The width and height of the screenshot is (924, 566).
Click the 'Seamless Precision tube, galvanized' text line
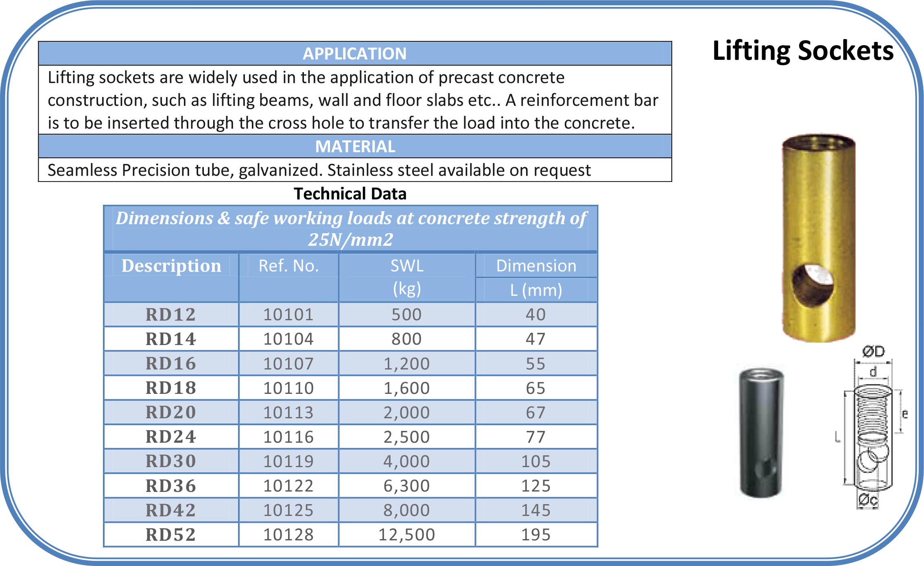pyautogui.click(x=319, y=170)
